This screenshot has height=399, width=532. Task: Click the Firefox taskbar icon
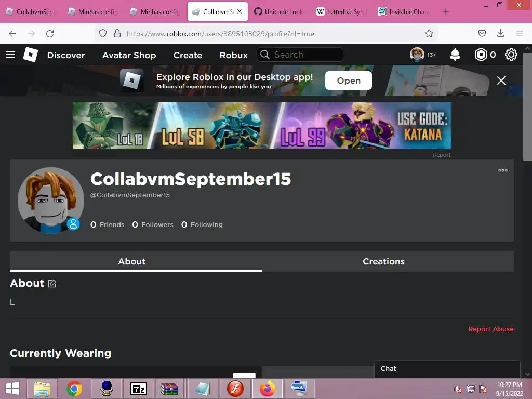click(268, 389)
